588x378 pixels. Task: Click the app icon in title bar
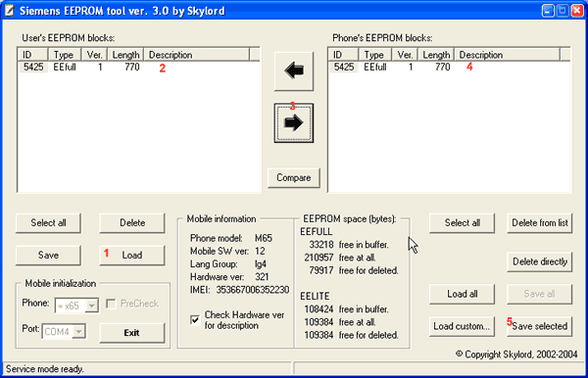[9, 11]
